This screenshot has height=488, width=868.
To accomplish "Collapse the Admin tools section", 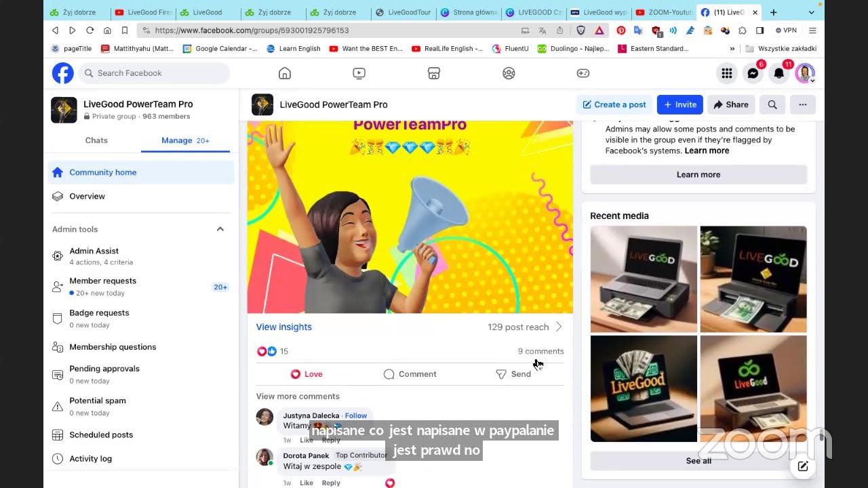I will 220,229.
